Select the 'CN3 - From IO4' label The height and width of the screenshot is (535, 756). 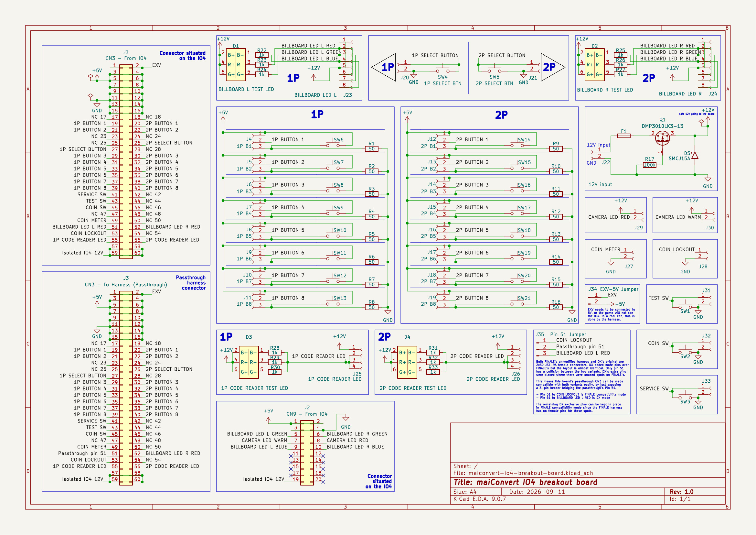pyautogui.click(x=126, y=58)
